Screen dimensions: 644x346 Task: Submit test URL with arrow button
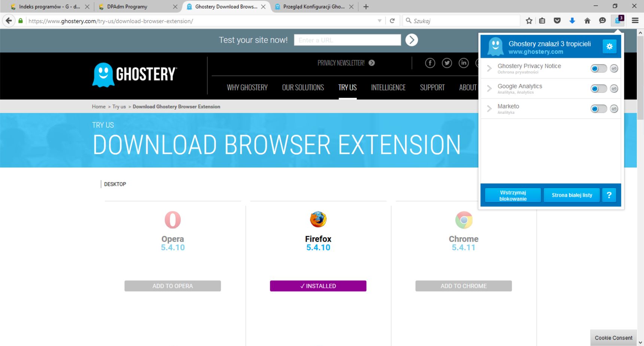(411, 40)
